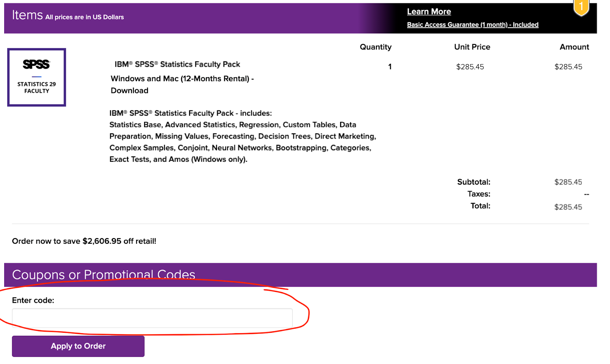The height and width of the screenshot is (364, 610).
Task: Click the Enter code input field
Action: point(152,318)
